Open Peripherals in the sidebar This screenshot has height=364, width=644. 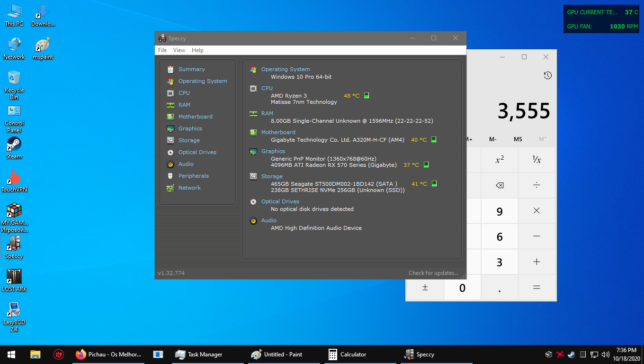194,176
